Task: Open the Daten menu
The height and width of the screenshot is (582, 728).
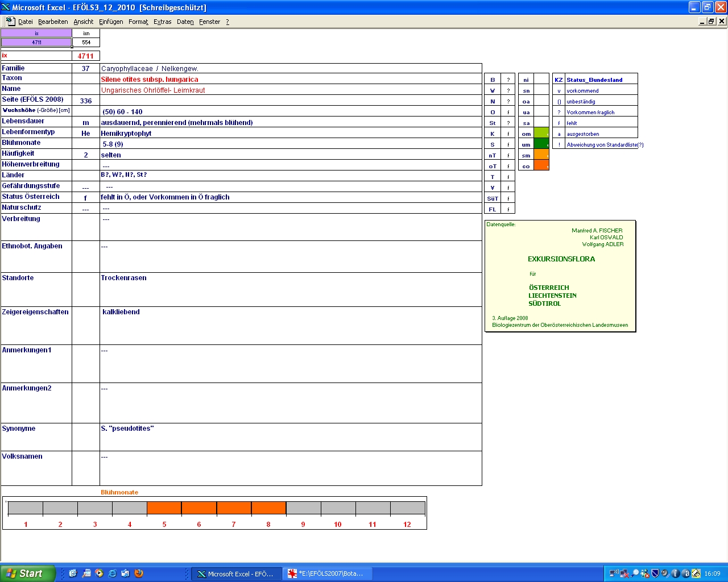Action: 185,22
